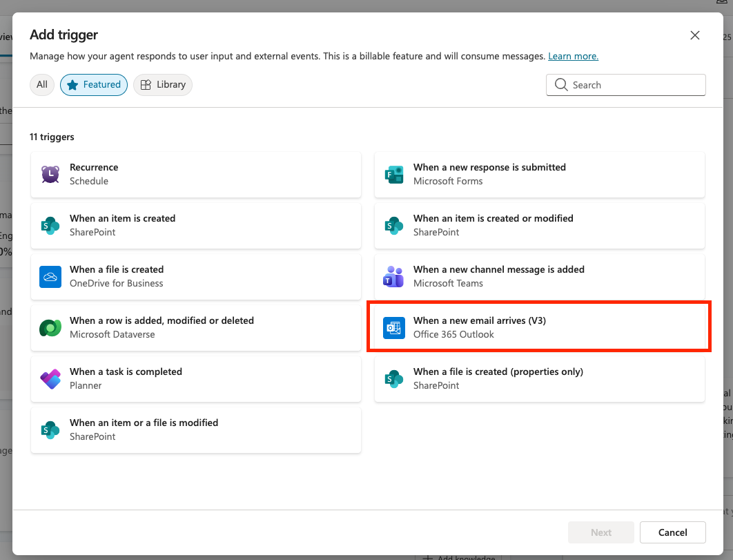
Task: Click the SharePoint icon on 'When an item is created'
Action: 48,225
